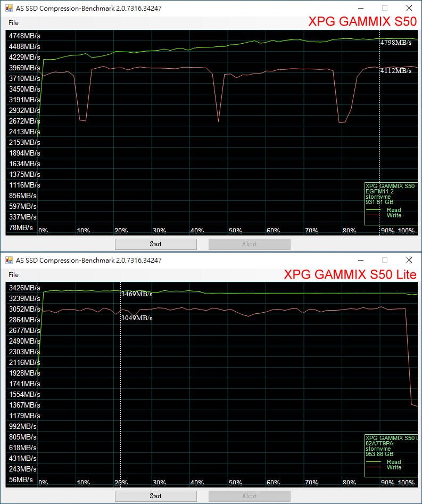Click Abort button in the S50 window
422x504 pixels.
tap(249, 244)
